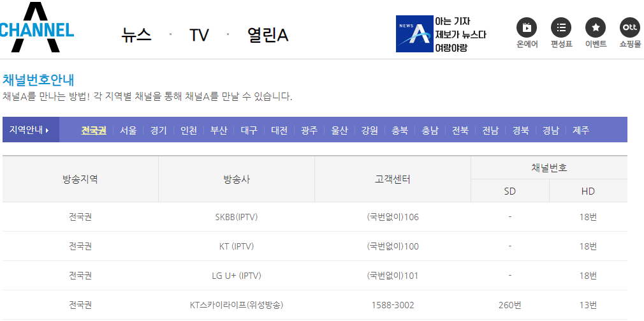Click the KT스카이라이프(위성방송) broadcaster cell
The height and width of the screenshot is (321, 644).
[x=237, y=305]
